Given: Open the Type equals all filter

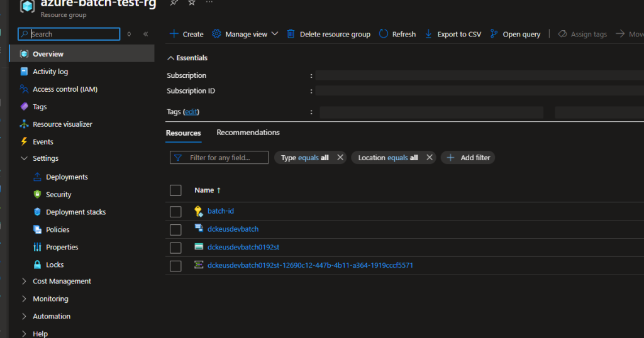Looking at the screenshot, I should pyautogui.click(x=305, y=158).
